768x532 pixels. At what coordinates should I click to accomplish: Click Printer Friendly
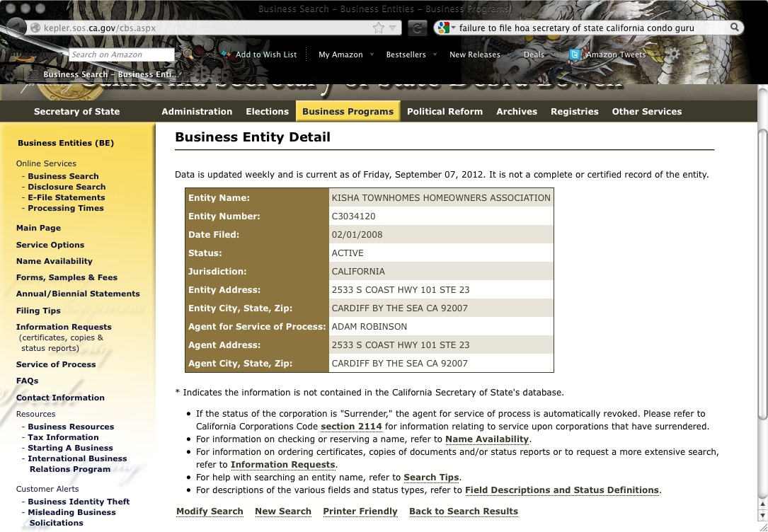pos(360,511)
